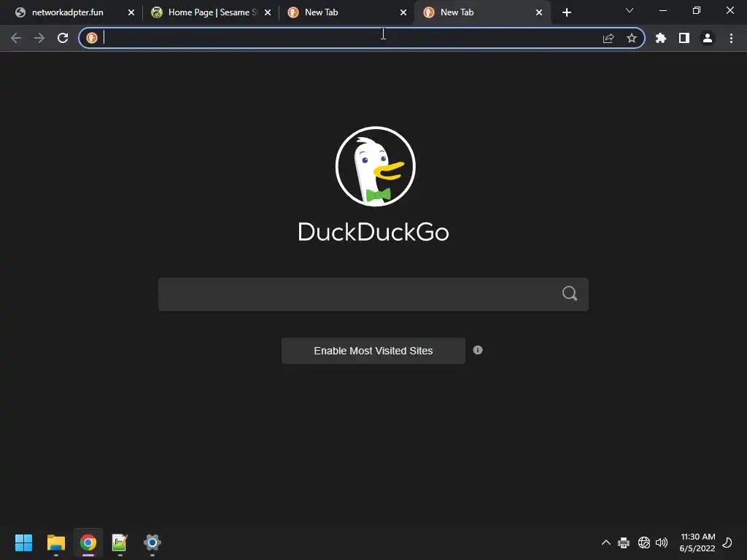
Task: Click the browser back arrow
Action: click(16, 38)
